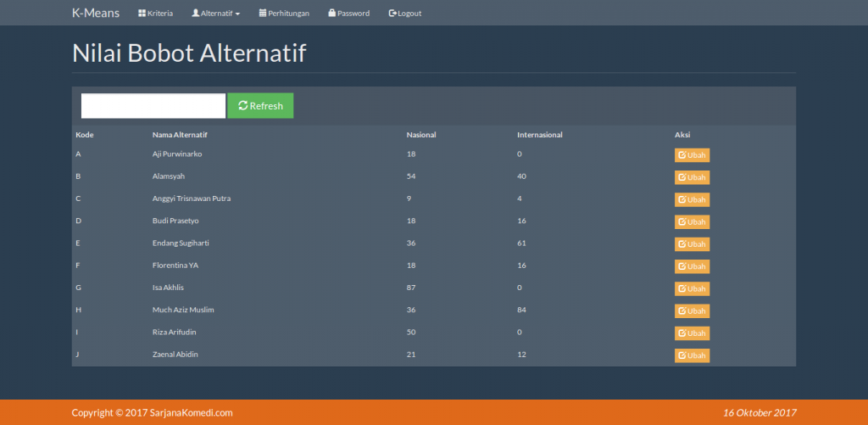Open the Kriteria menu item
Viewport: 868px width, 425px height.
(x=156, y=14)
